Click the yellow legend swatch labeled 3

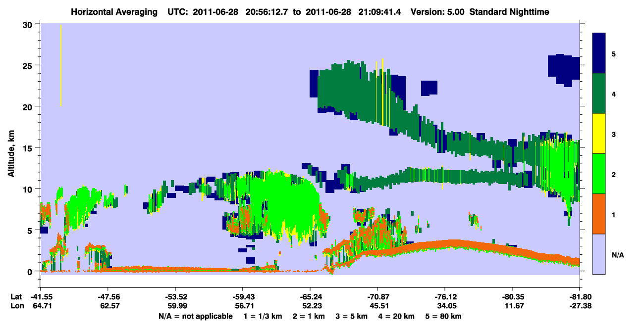point(599,134)
